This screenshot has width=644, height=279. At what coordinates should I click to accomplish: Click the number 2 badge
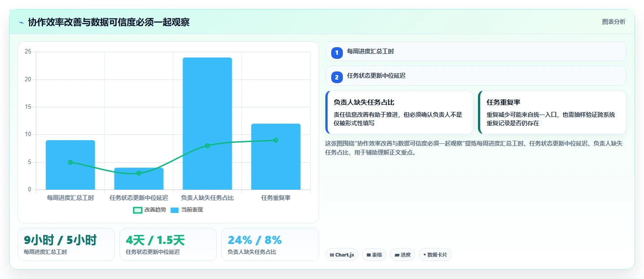click(337, 77)
